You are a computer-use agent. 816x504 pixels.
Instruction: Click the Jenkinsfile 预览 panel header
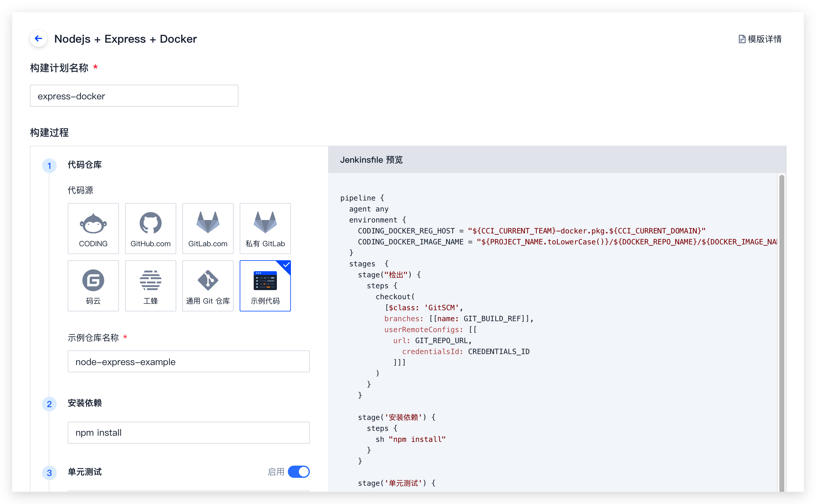[x=557, y=160]
